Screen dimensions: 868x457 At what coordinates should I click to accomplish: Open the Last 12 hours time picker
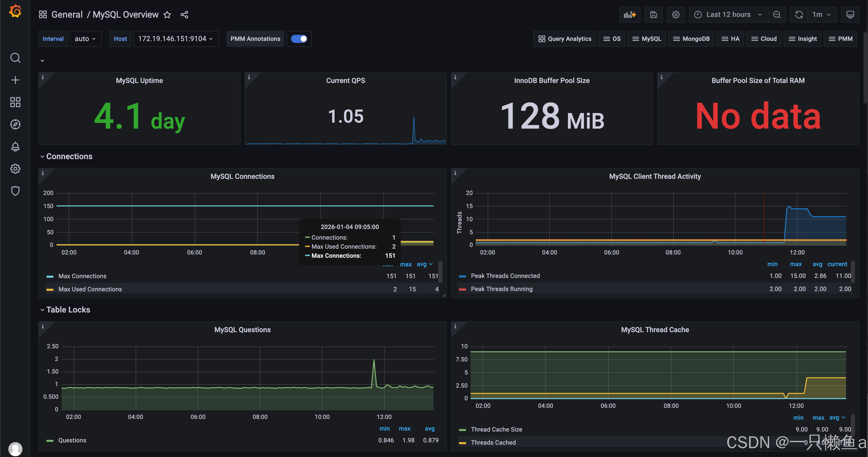click(728, 14)
